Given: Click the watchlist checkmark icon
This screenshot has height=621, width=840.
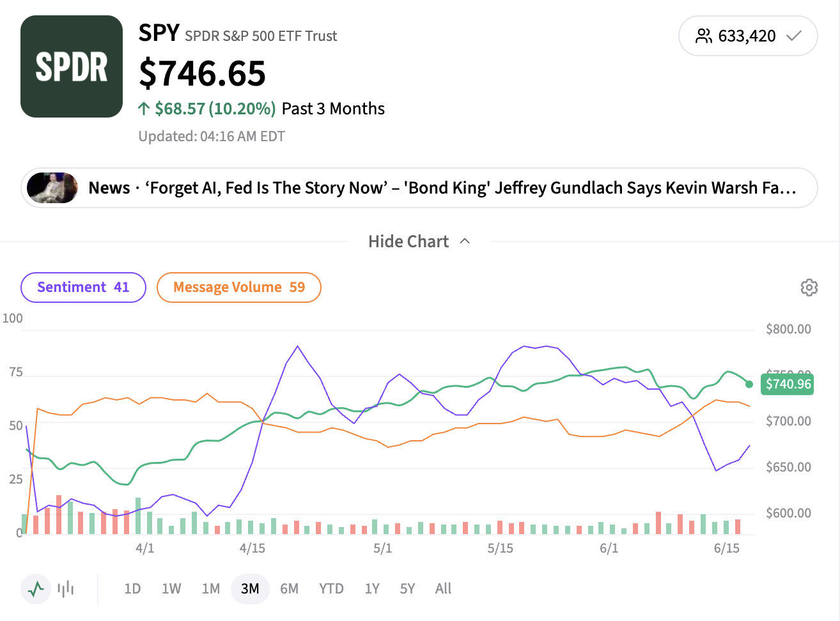Looking at the screenshot, I should coord(794,36).
